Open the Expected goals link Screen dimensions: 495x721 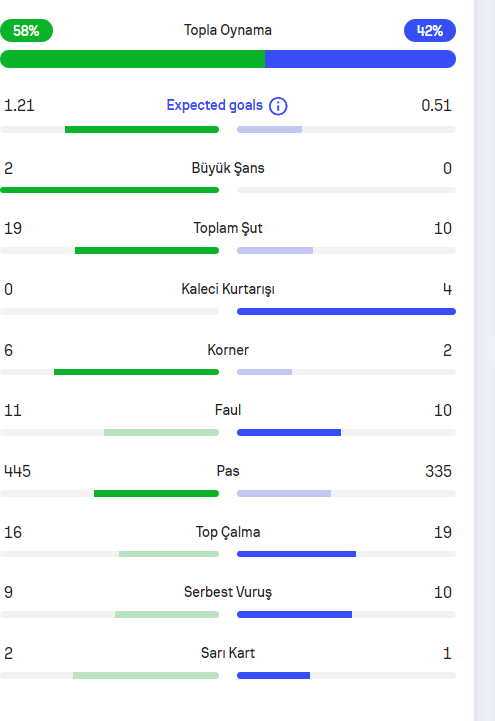(x=214, y=105)
